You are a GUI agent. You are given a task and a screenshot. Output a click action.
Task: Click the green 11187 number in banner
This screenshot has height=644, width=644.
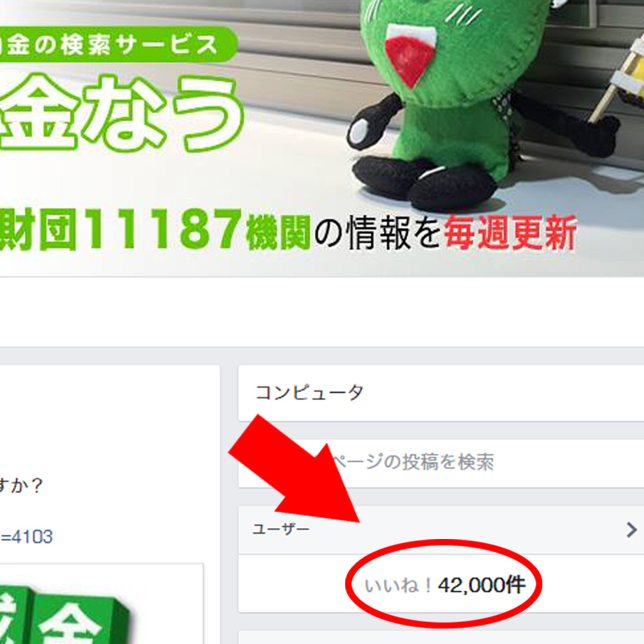[164, 230]
